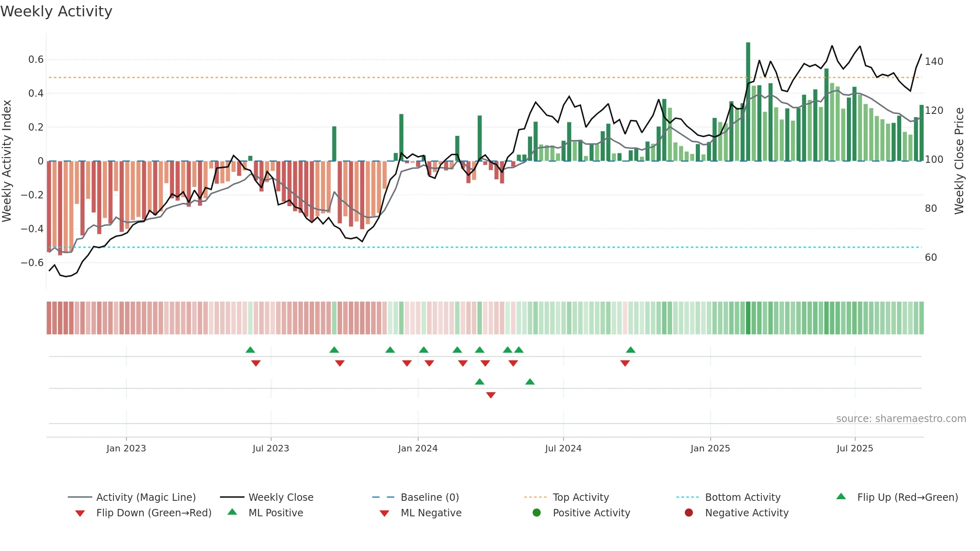This screenshot has width=980, height=551.
Task: Toggle Top Activity legend entry
Action: click(566, 497)
